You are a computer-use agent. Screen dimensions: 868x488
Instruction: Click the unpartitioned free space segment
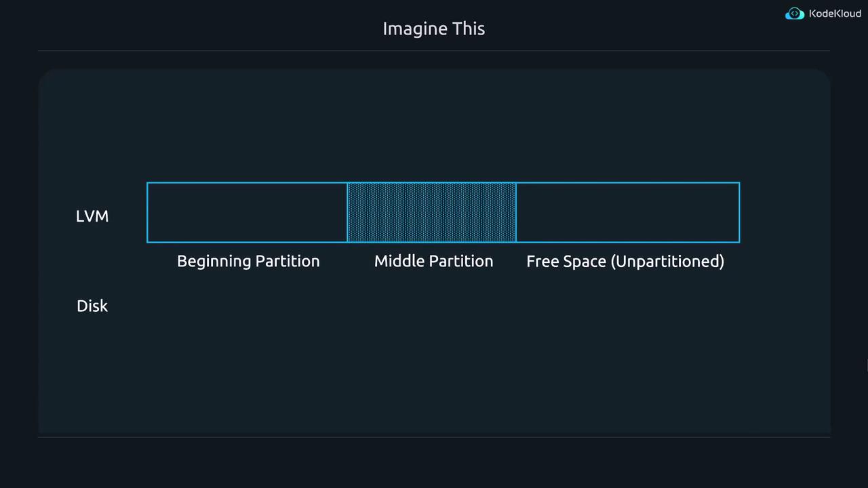point(627,212)
